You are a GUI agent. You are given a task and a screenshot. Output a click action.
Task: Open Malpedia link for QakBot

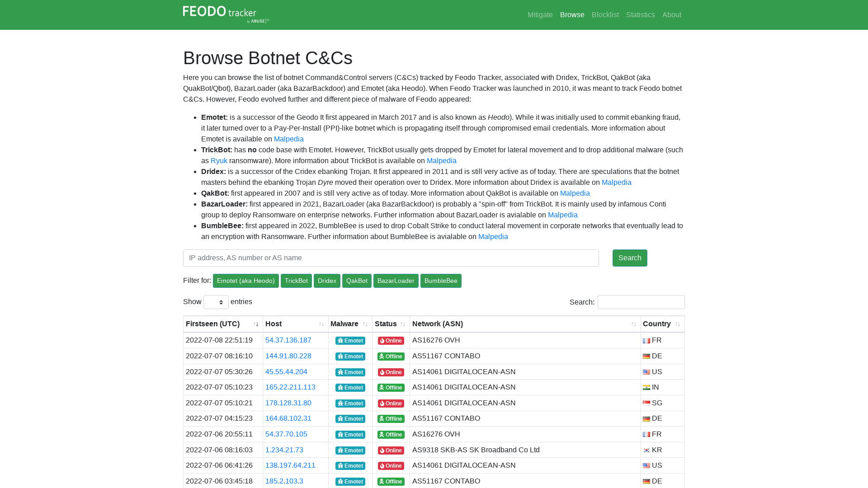(575, 193)
